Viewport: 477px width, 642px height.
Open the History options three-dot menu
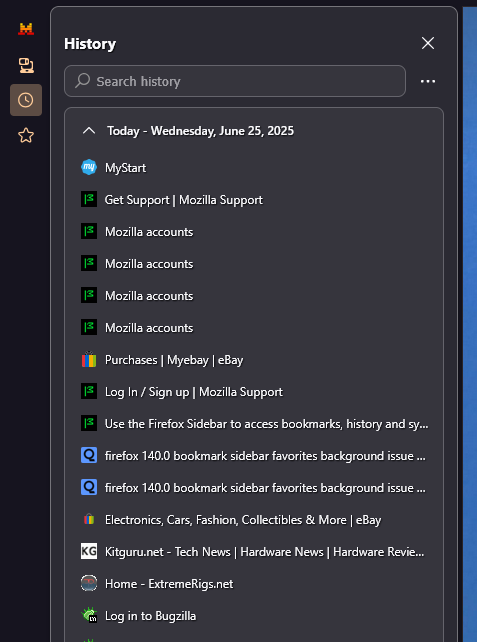click(x=428, y=81)
